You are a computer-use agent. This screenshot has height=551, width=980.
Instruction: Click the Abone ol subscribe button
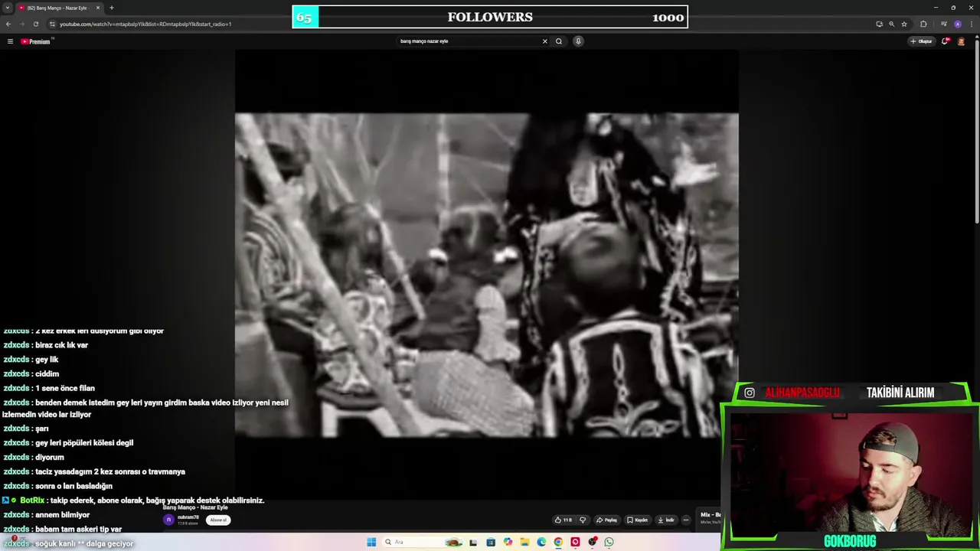pos(218,520)
